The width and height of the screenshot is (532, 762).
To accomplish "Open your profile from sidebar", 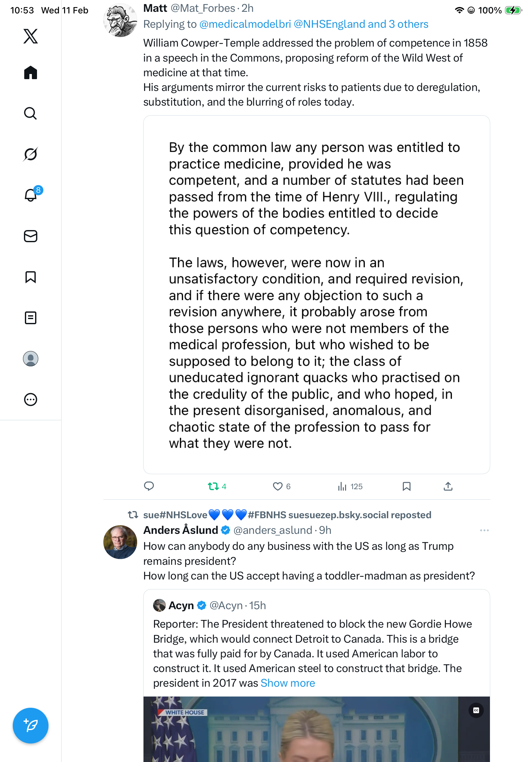I will (x=31, y=359).
